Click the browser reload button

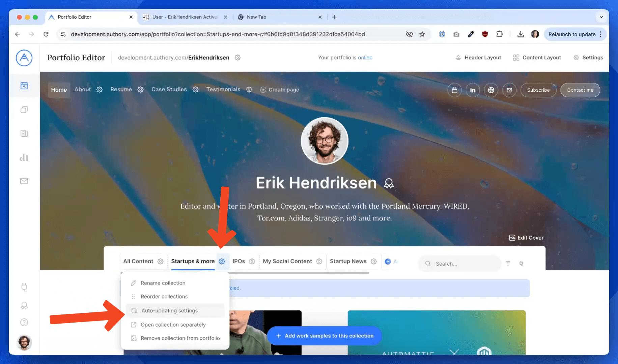coord(46,34)
